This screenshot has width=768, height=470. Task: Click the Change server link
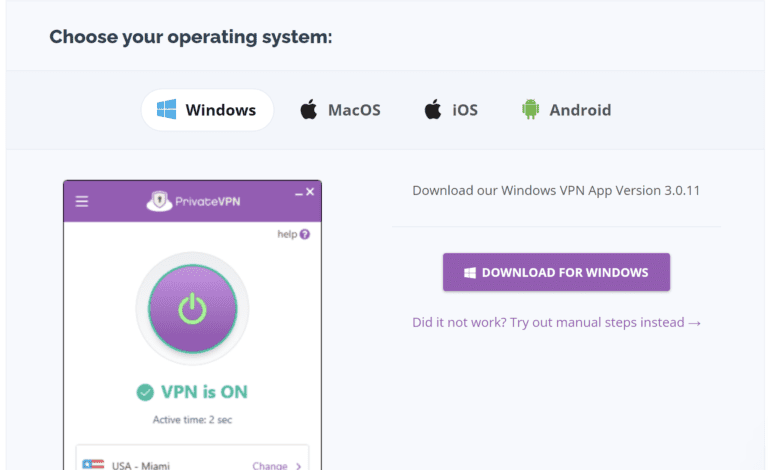click(x=269, y=465)
